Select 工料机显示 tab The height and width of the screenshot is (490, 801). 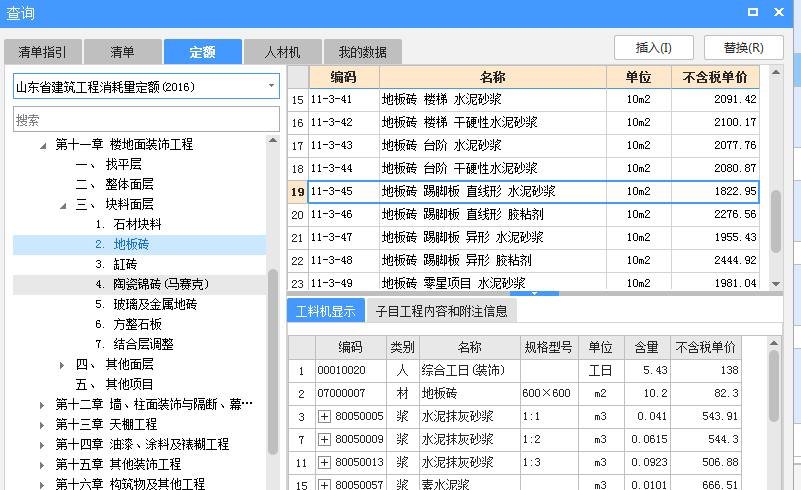[x=326, y=311]
